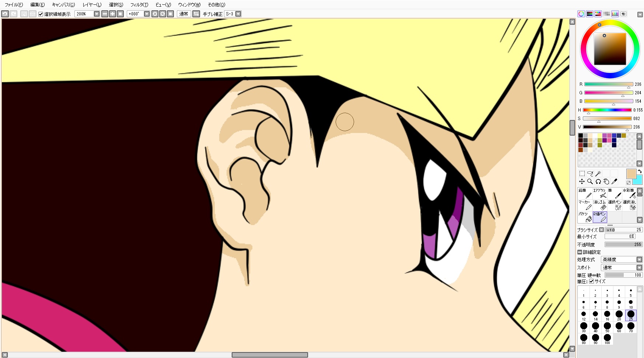
Task: Select the Move tool
Action: pos(582,182)
